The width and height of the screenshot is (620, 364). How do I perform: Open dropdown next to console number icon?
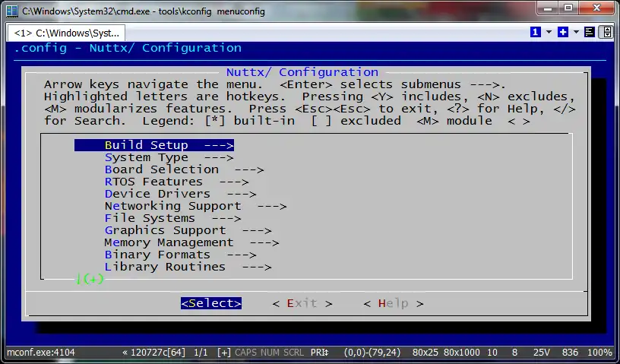pos(549,32)
